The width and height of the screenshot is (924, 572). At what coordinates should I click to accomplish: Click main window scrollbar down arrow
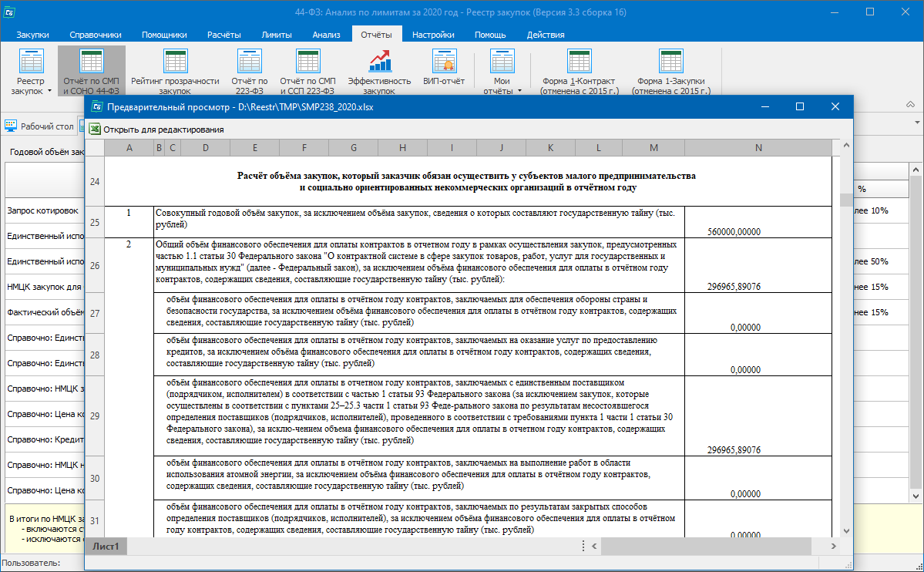point(916,496)
